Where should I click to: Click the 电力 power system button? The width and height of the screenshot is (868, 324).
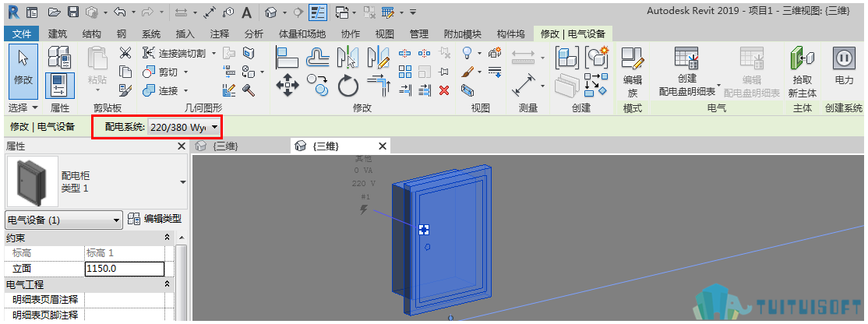point(844,66)
